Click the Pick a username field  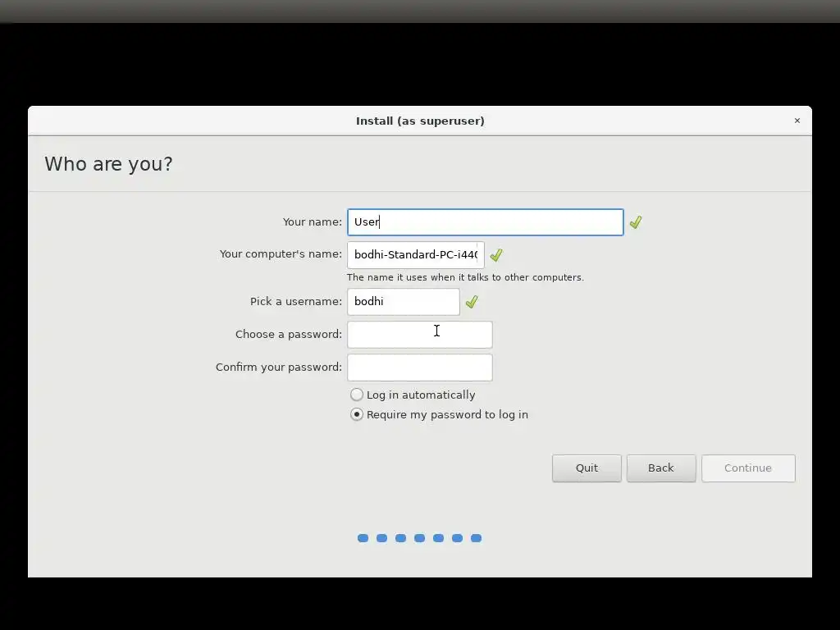[x=404, y=302]
